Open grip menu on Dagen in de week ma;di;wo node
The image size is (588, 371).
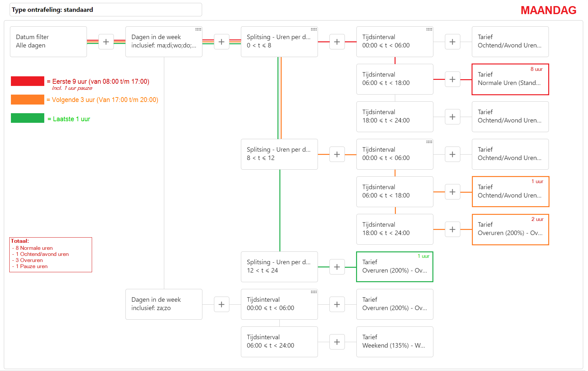coord(198,29)
